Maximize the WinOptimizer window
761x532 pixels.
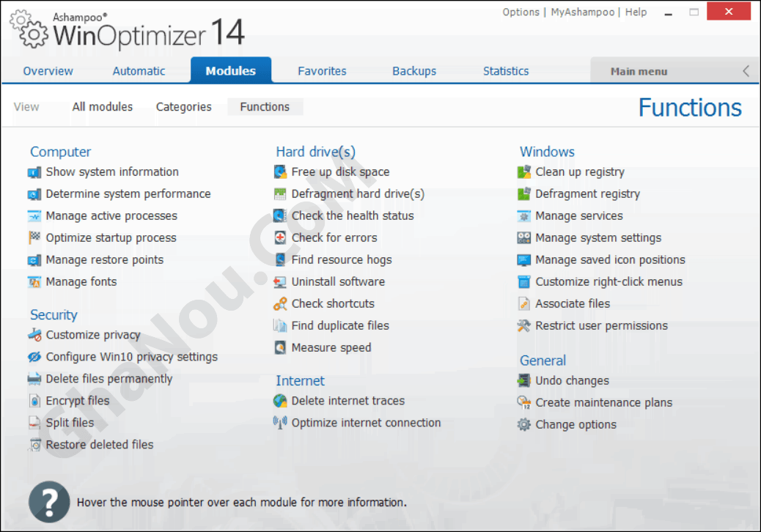coord(694,12)
